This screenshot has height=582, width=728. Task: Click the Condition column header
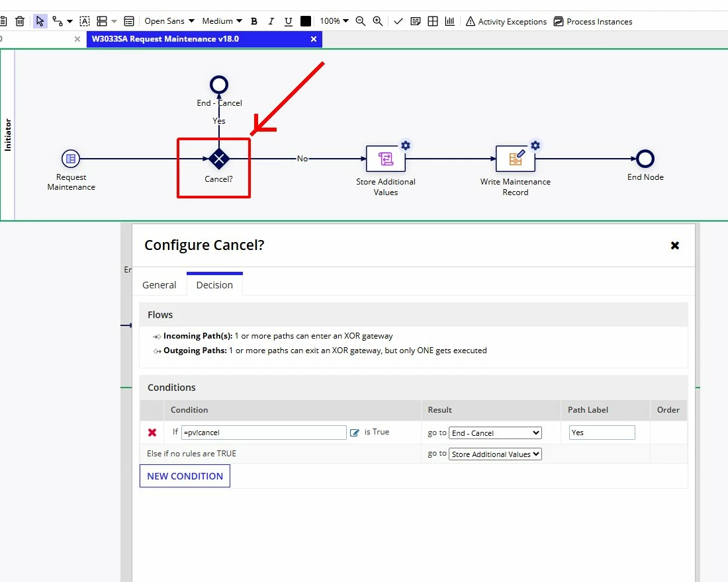point(189,410)
